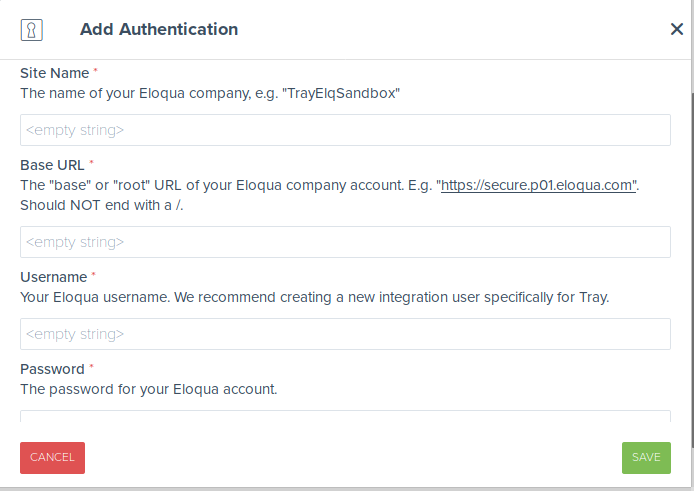Click the keyhole authentication icon in header
The image size is (694, 491).
[x=31, y=29]
